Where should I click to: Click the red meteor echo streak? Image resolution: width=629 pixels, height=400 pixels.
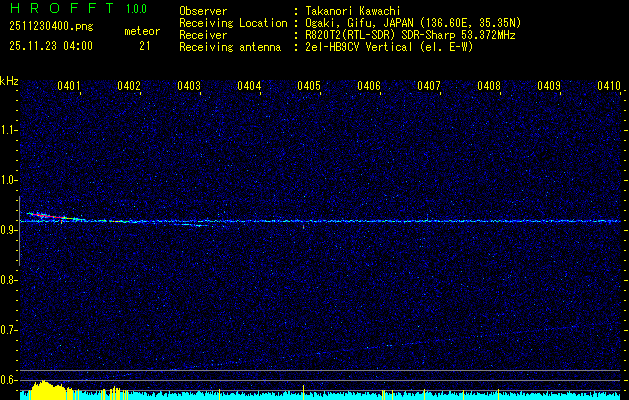tap(38, 215)
